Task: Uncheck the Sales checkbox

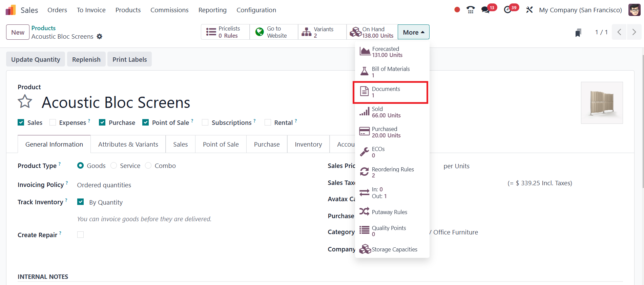Action: (x=21, y=122)
